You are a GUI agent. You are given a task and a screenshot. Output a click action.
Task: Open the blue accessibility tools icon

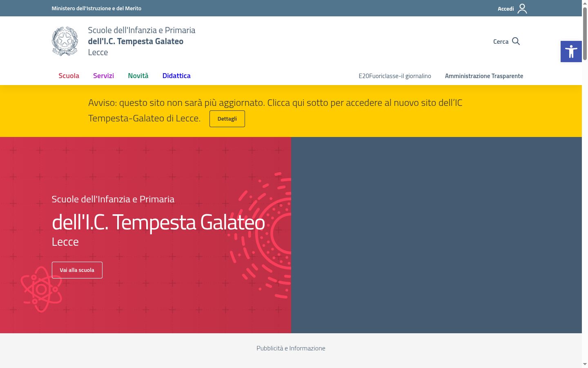[571, 52]
